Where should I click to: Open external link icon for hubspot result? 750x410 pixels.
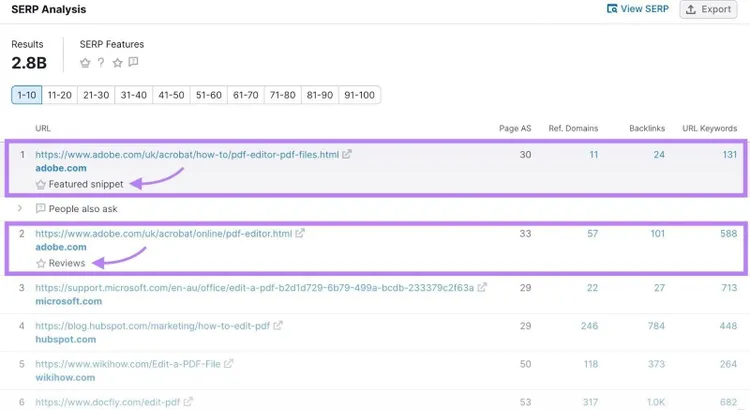pos(278,325)
